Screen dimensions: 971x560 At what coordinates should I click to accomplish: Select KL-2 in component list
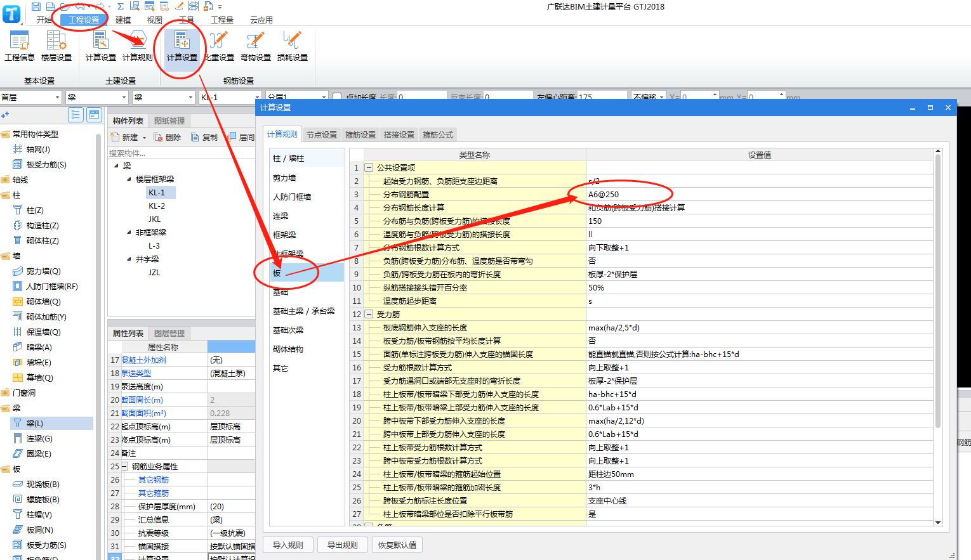157,206
